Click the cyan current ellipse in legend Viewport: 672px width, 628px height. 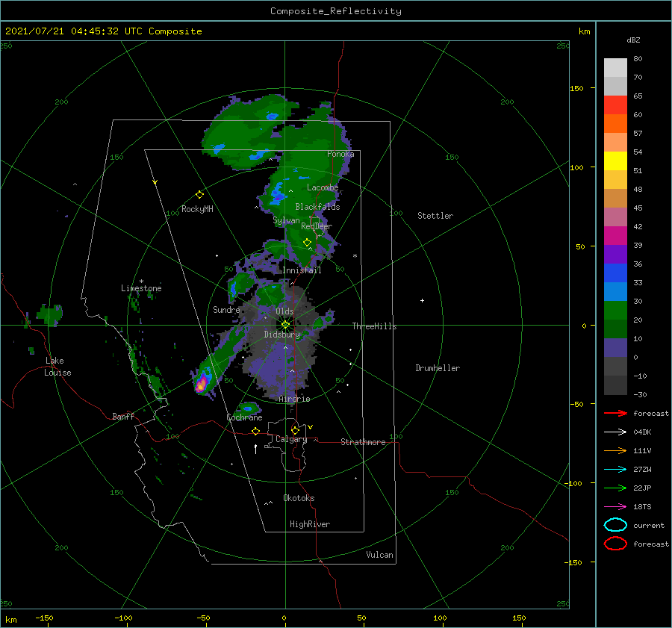click(x=615, y=525)
